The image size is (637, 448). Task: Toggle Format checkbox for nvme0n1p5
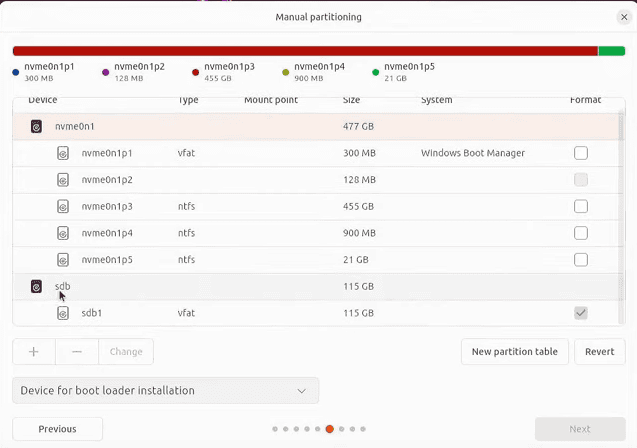tap(580, 259)
